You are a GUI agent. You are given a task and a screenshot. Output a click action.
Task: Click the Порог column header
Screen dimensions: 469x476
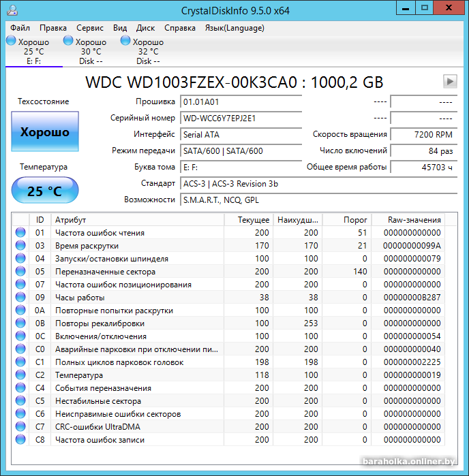click(347, 220)
